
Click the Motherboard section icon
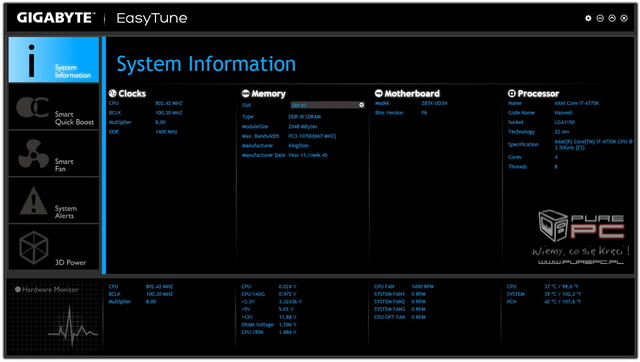coord(378,93)
